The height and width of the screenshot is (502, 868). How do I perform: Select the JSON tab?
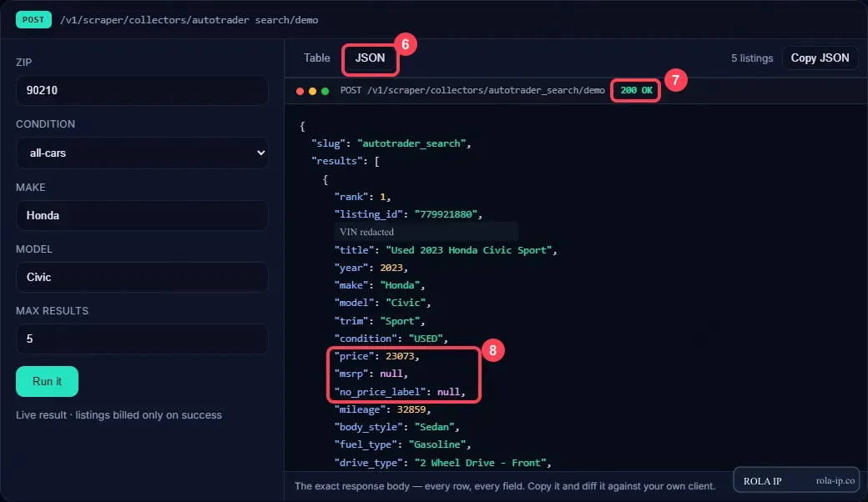click(370, 58)
